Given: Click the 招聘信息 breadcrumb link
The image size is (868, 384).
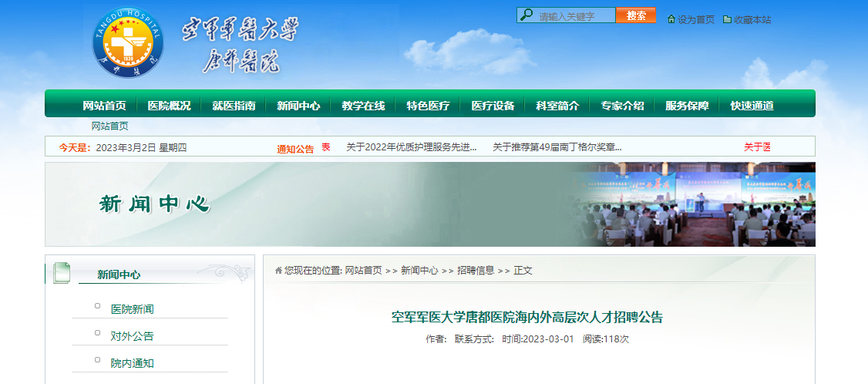Looking at the screenshot, I should coord(476,271).
